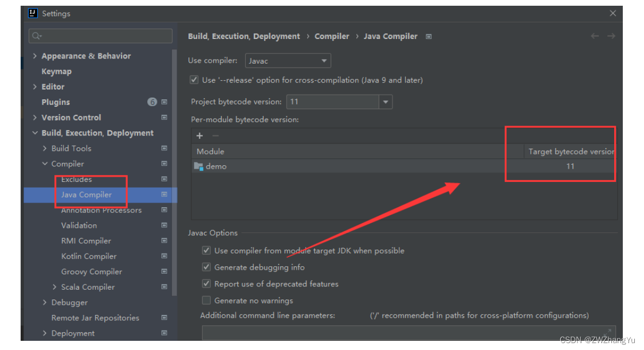The width and height of the screenshot is (644, 350).
Task: Click project-scope icon beside Validation
Action: (164, 225)
